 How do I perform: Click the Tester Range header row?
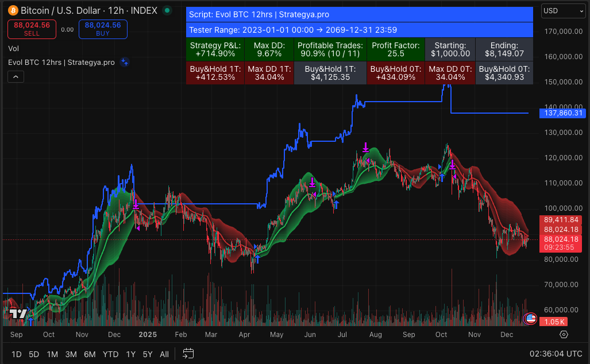tap(360, 30)
